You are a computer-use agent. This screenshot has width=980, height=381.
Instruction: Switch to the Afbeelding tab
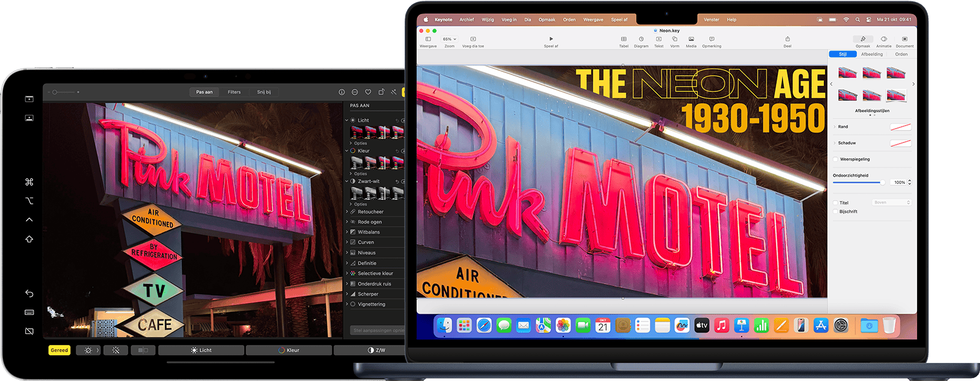pyautogui.click(x=872, y=54)
